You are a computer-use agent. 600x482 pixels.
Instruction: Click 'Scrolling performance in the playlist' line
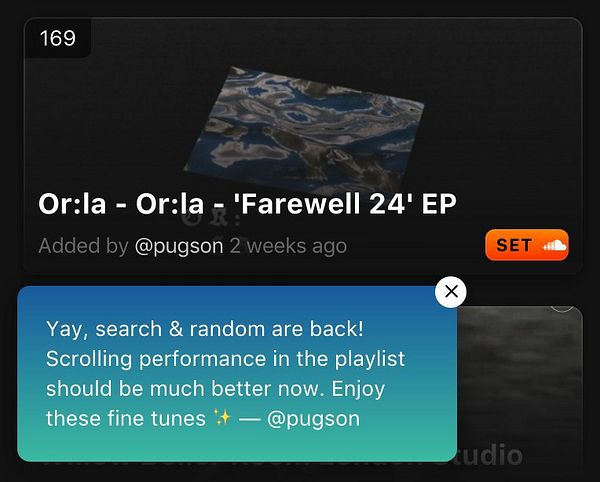225,359
